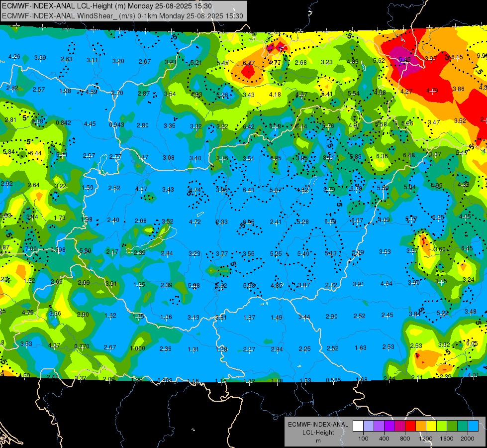The width and height of the screenshot is (487, 448).
Task: Click the wind shear value 6.77
Action: coord(249,63)
